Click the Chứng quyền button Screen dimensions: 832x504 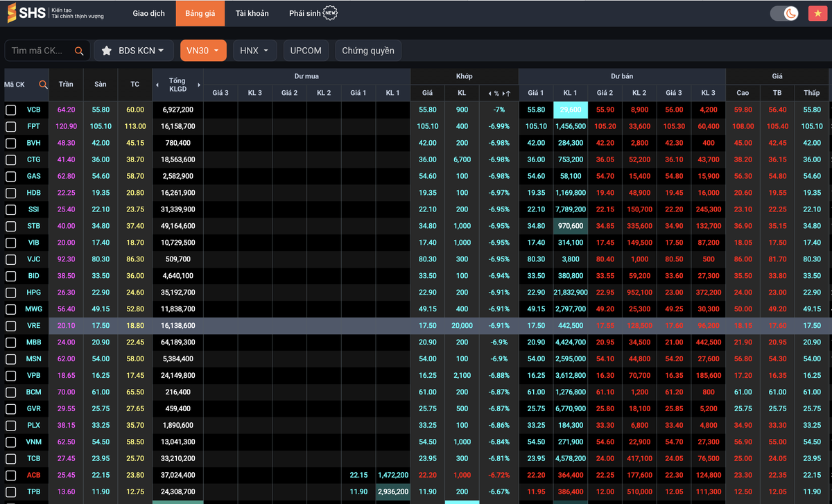[367, 51]
